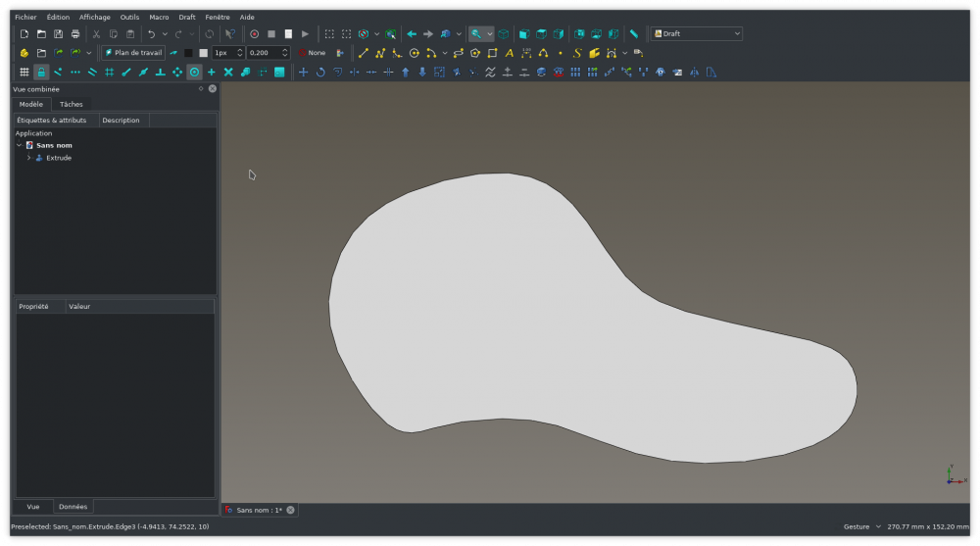This screenshot has height=546, width=980.
Task: Open the Bezier tools dropdown arrow
Action: point(624,53)
